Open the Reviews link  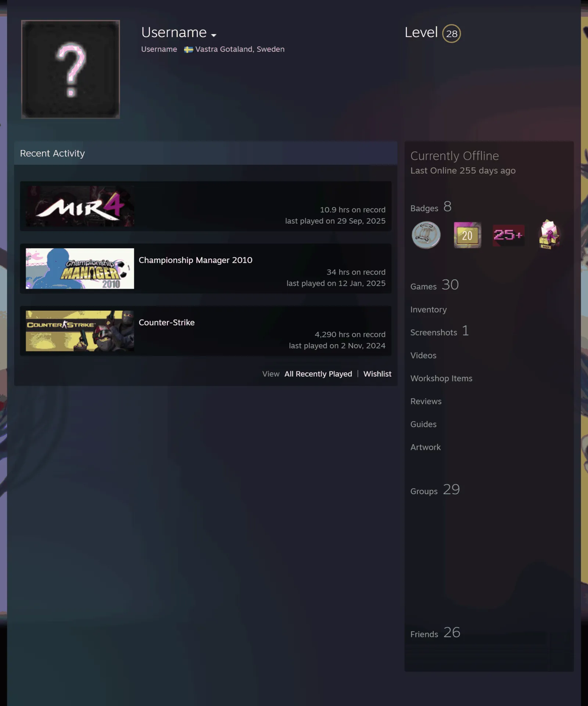pyautogui.click(x=426, y=402)
